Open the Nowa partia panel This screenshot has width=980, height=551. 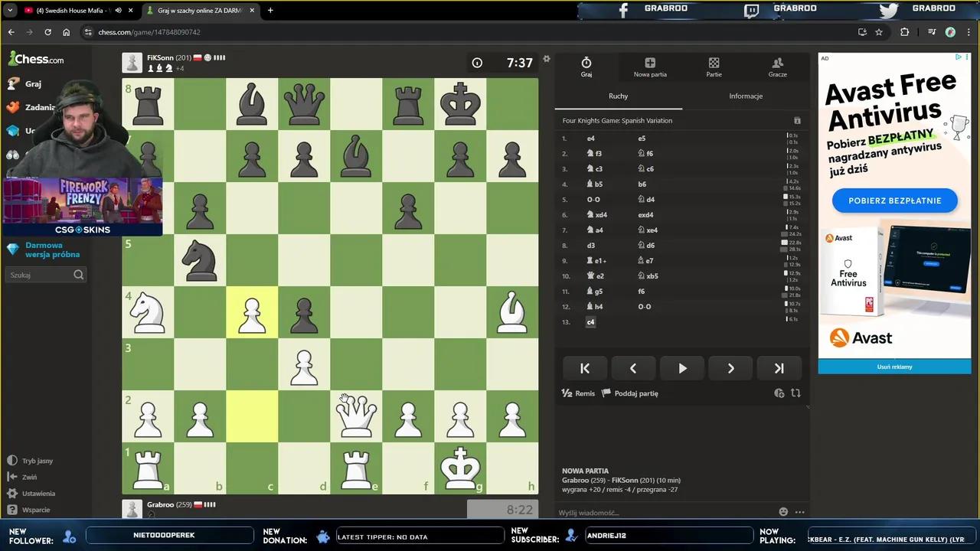649,67
